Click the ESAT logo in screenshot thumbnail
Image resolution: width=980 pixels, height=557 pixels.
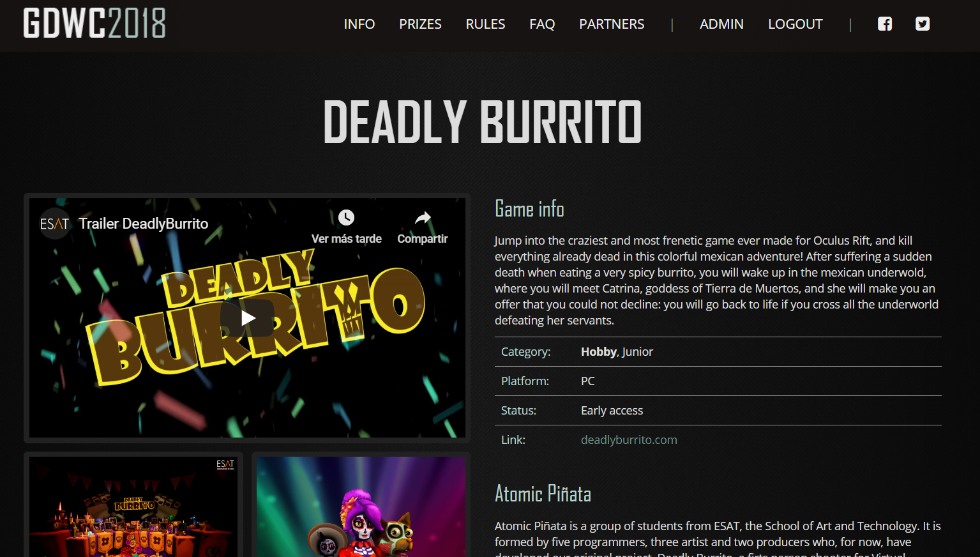pyautogui.click(x=225, y=464)
